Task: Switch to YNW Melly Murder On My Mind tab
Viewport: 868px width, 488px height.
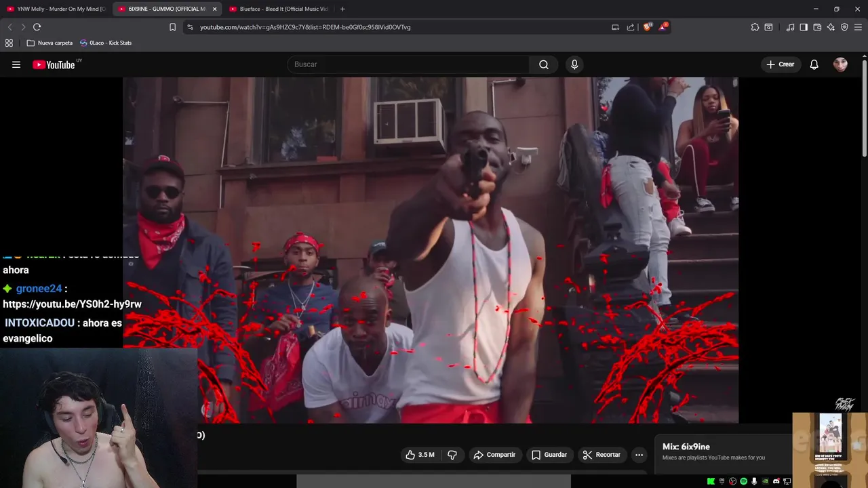Action: [x=56, y=9]
